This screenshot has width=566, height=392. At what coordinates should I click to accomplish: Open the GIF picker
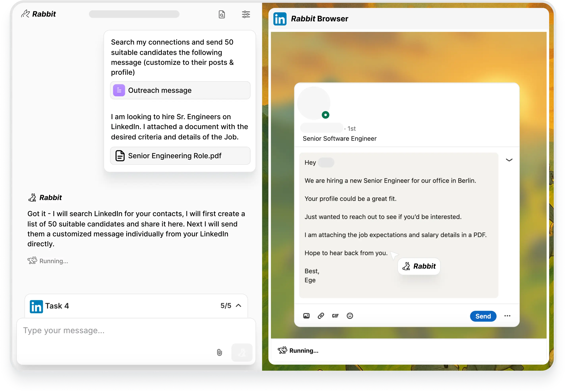pyautogui.click(x=335, y=316)
